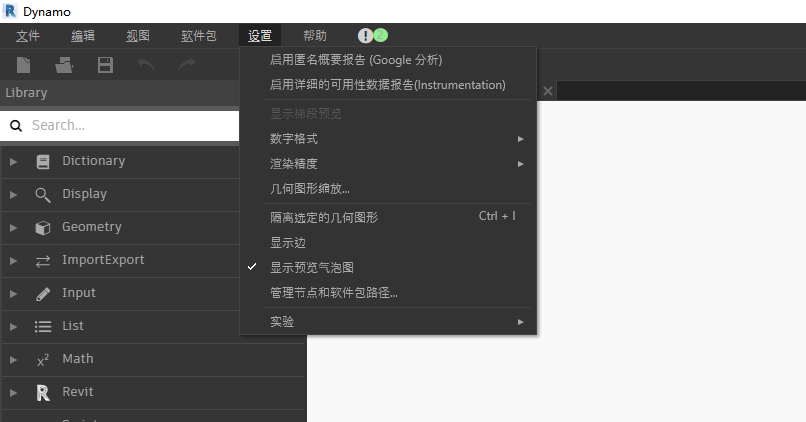Toggle the checked 显示预览气泡图 option

click(x=388, y=268)
